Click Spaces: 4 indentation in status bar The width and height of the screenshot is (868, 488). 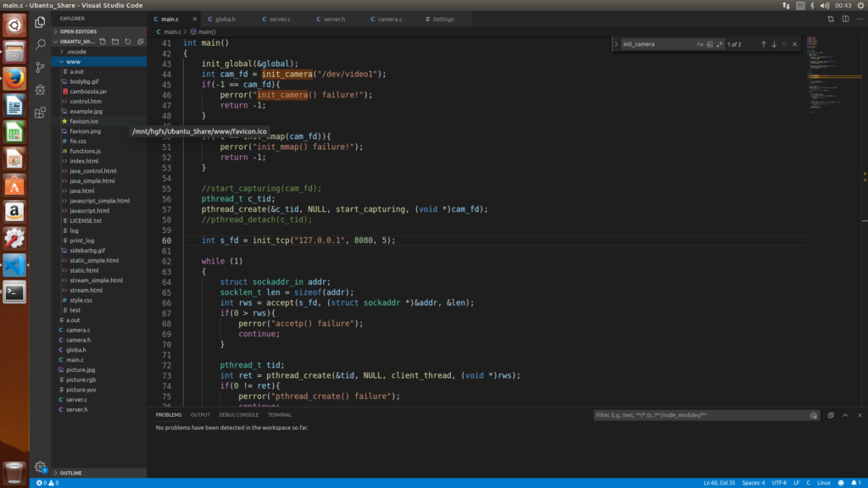754,483
